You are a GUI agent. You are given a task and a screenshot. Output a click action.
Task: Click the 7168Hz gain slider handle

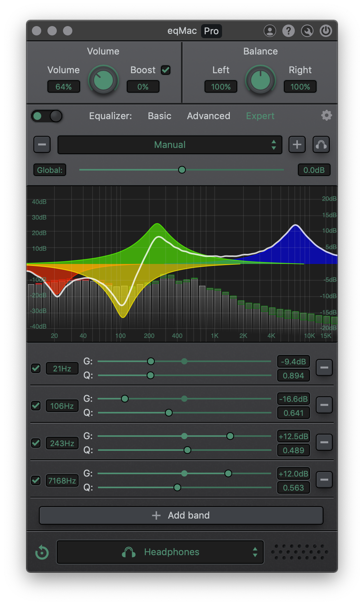click(228, 473)
